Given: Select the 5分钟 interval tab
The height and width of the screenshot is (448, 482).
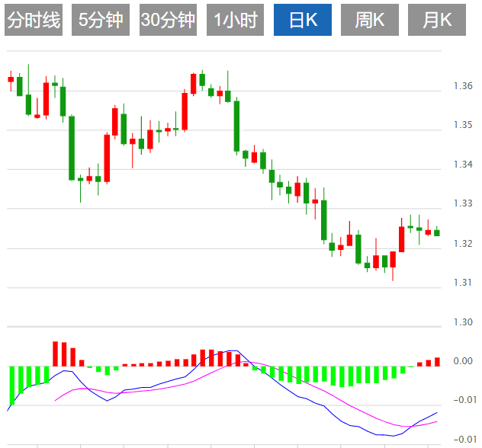Looking at the screenshot, I should pos(101,20).
